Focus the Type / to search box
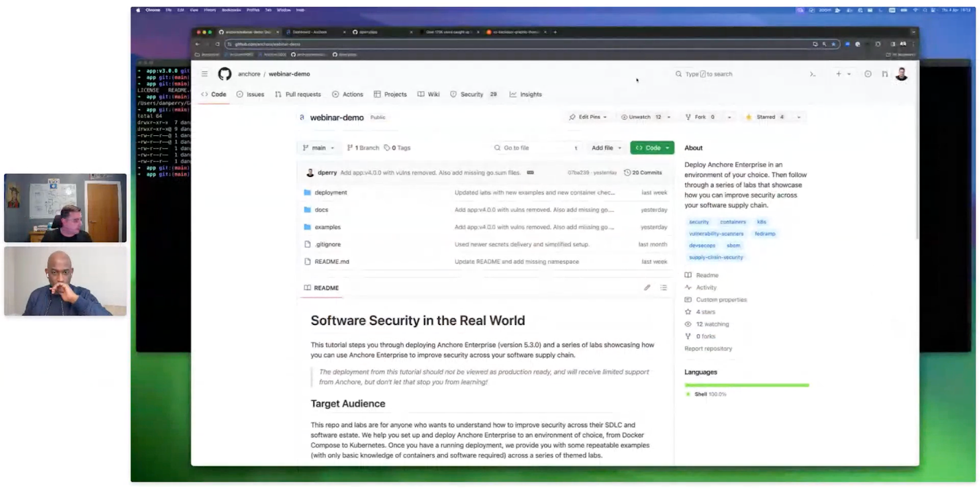The image size is (980, 489). coord(734,74)
